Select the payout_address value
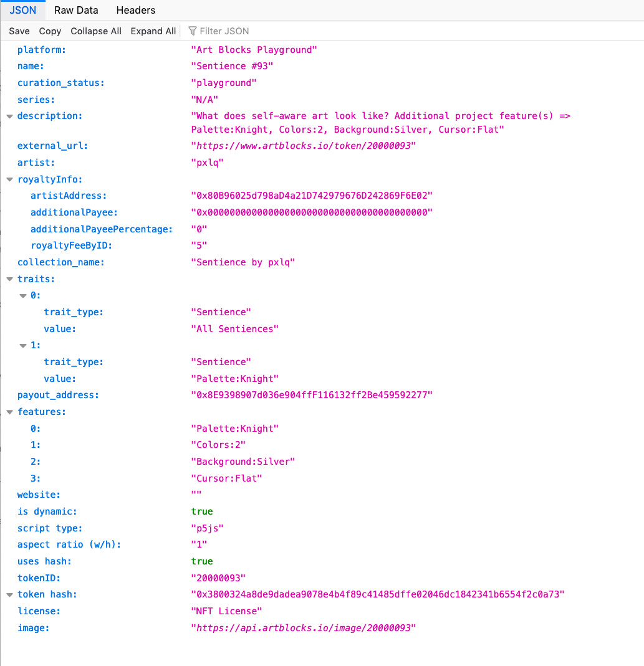The width and height of the screenshot is (644, 666). [x=312, y=395]
